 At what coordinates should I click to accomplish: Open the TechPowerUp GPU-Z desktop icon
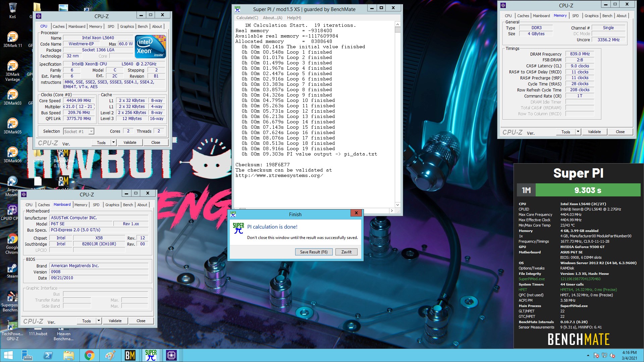[12, 330]
